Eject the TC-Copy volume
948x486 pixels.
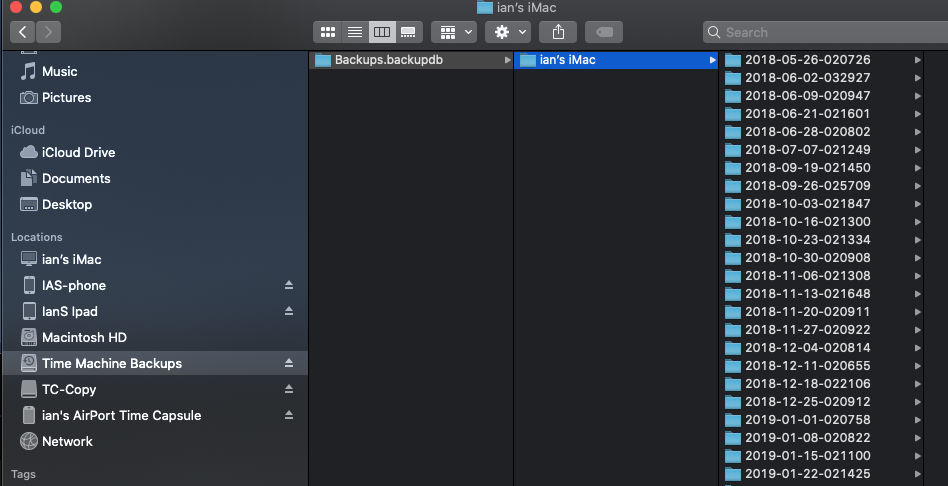click(289, 389)
